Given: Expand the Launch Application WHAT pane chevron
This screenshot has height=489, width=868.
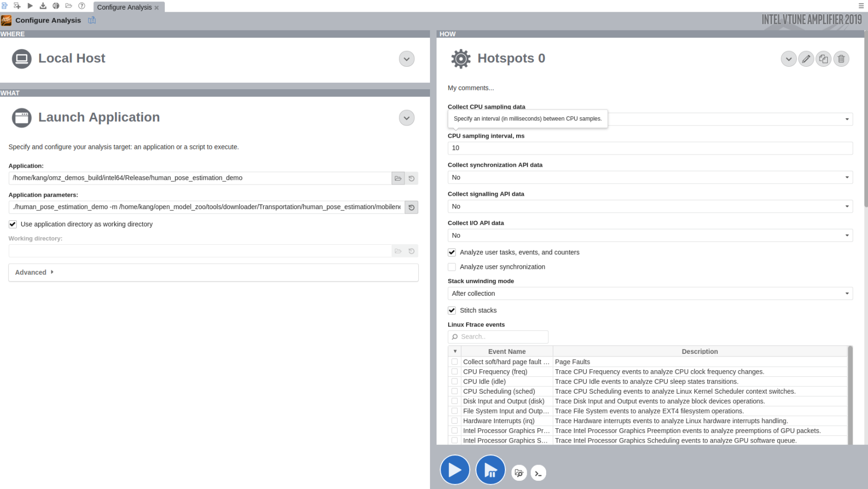Looking at the screenshot, I should coord(406,118).
